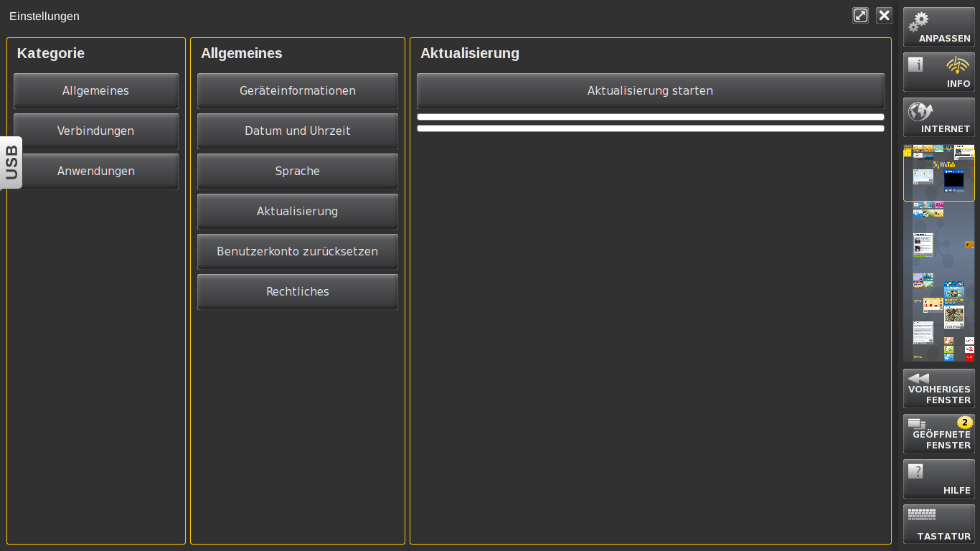This screenshot has height=551, width=980.
Task: Click the desktop overview thumbnail
Action: pos(938,253)
